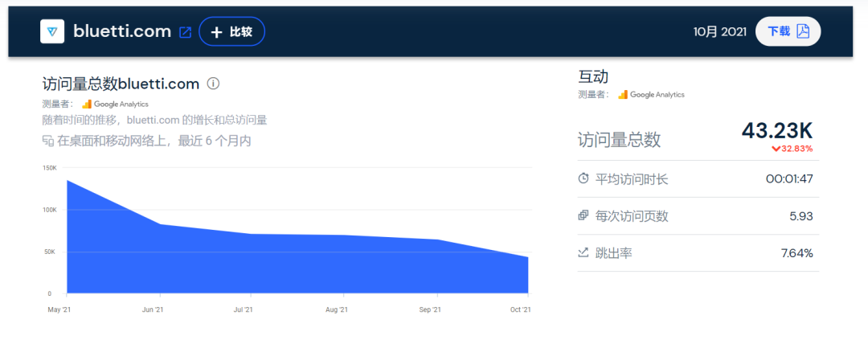Click the bluetti.com site logo icon
This screenshot has height=340, width=868.
click(52, 31)
